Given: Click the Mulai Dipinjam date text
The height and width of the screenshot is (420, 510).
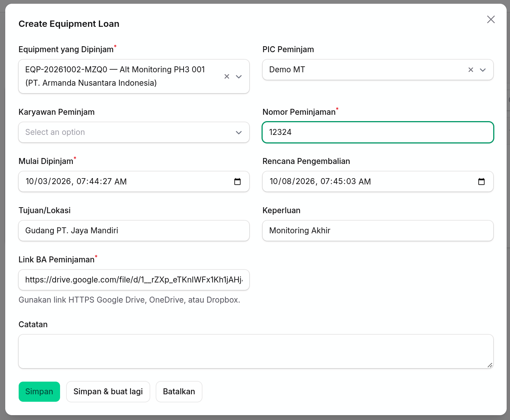Looking at the screenshot, I should 76,181.
